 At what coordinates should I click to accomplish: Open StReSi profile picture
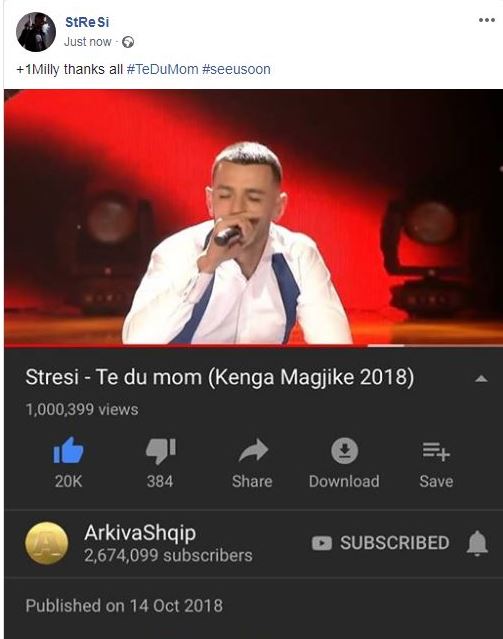[x=36, y=32]
